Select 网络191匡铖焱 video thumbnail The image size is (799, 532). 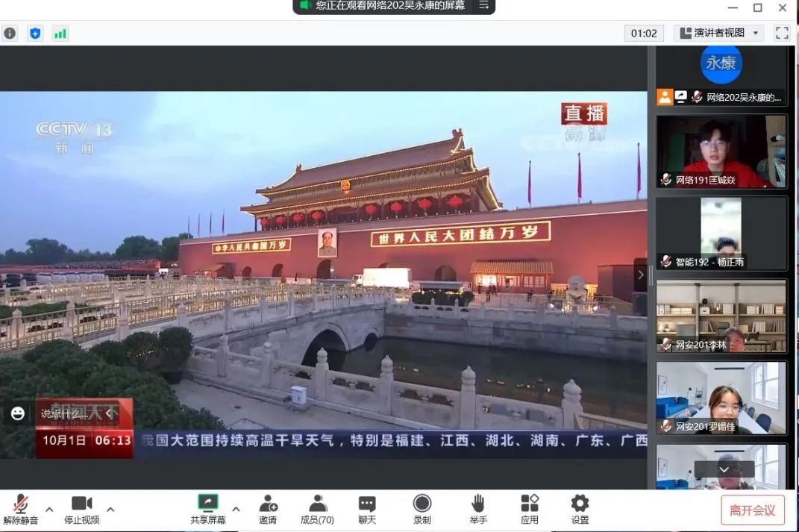(x=721, y=151)
